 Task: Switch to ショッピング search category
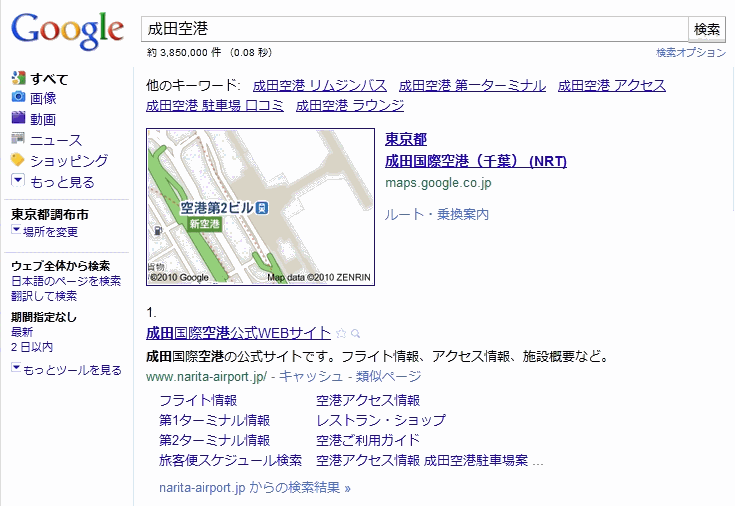69,161
